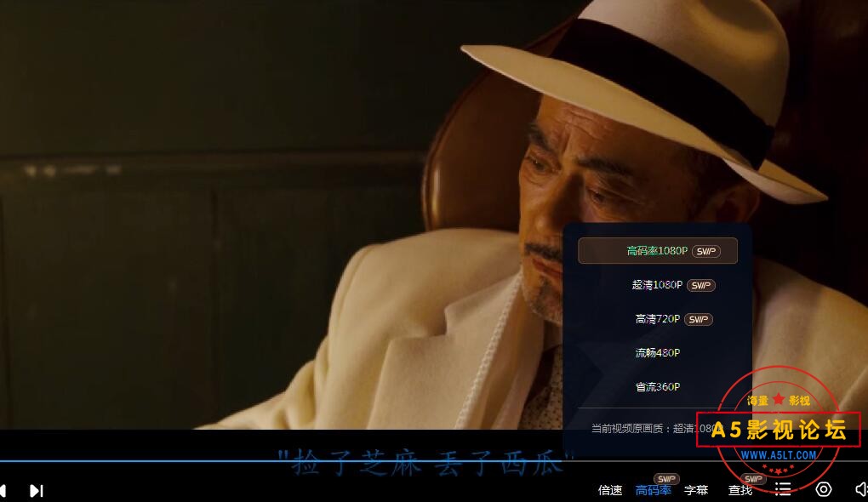Click 高码率 quality selector in control bar
This screenshot has height=502, width=868.
point(654,490)
